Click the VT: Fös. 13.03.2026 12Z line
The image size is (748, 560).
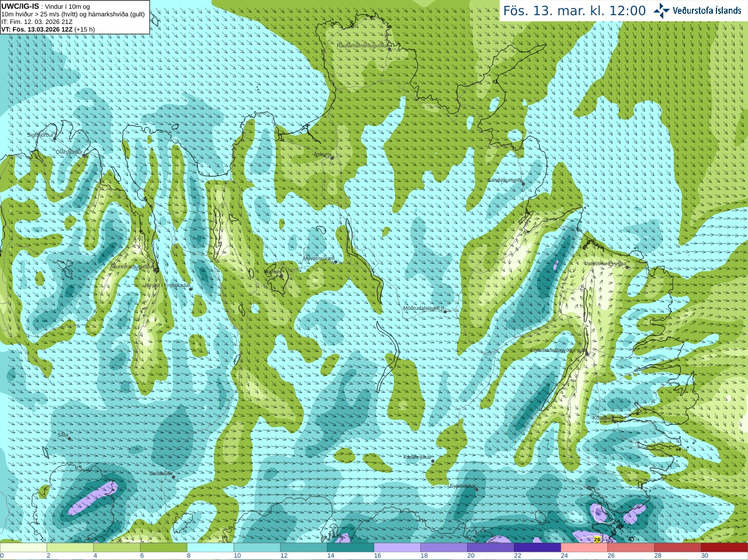pyautogui.click(x=48, y=29)
